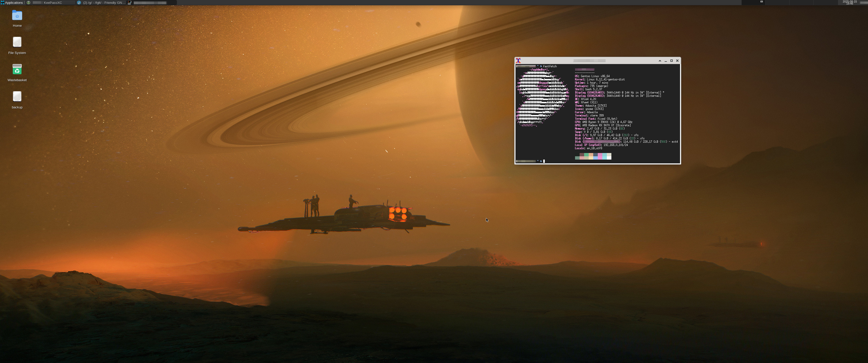
Task: Click the xterm logo window menu icon
Action: [518, 60]
